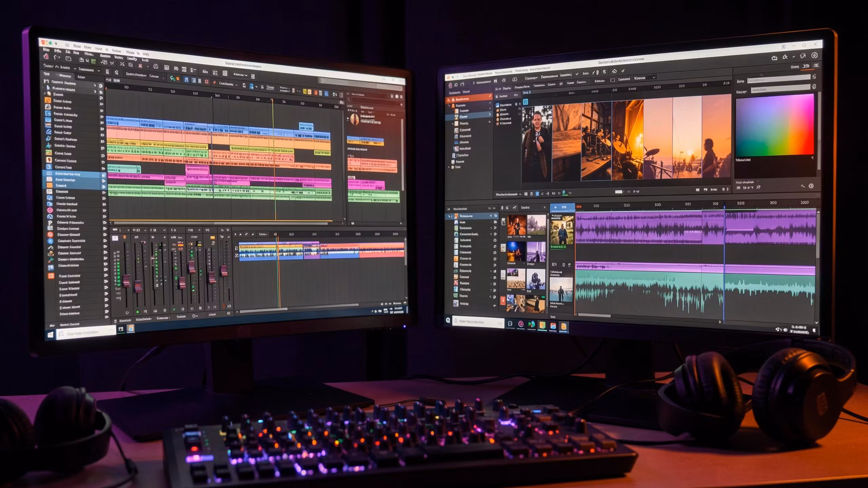Open the green and blue app in right taskbar
868x488 pixels.
coord(531,325)
